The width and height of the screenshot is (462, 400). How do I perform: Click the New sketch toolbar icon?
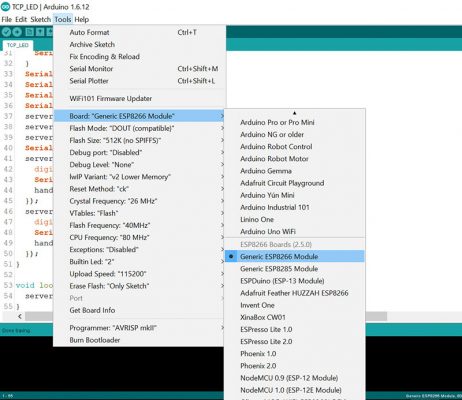click(30, 32)
